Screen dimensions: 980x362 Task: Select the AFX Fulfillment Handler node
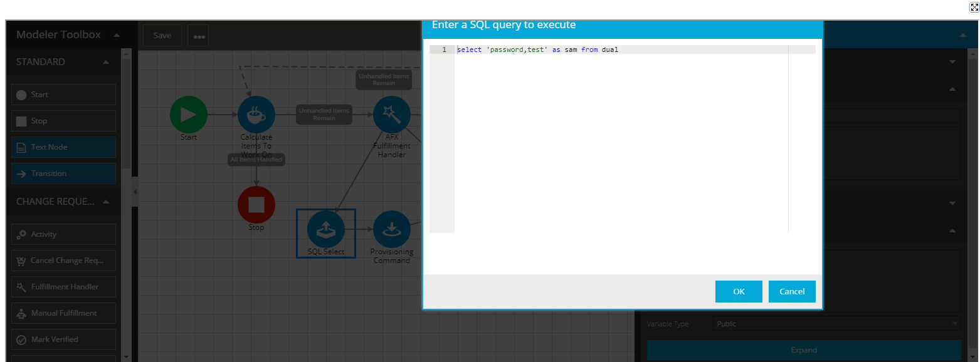pos(391,114)
